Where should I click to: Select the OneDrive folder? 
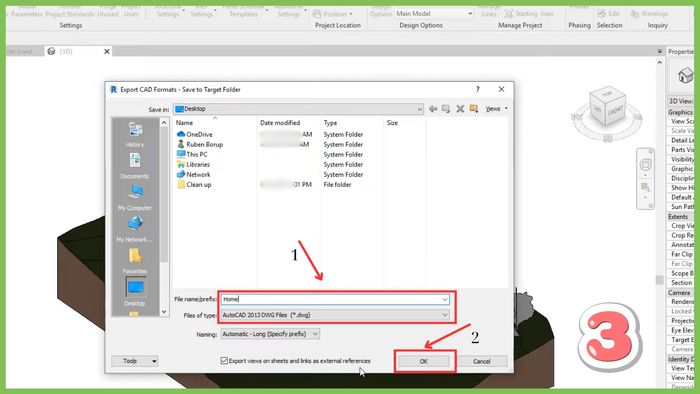[195, 134]
